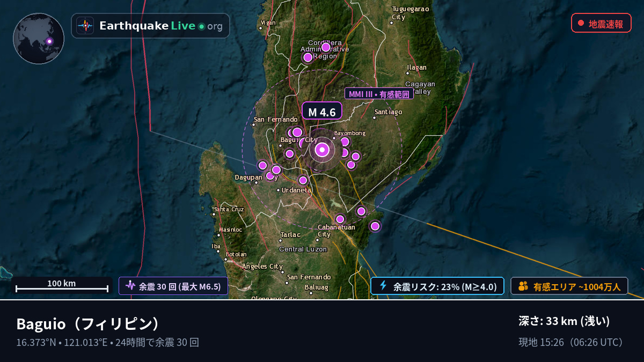Click the Botolan town label
The height and width of the screenshot is (362, 644).
click(x=236, y=254)
